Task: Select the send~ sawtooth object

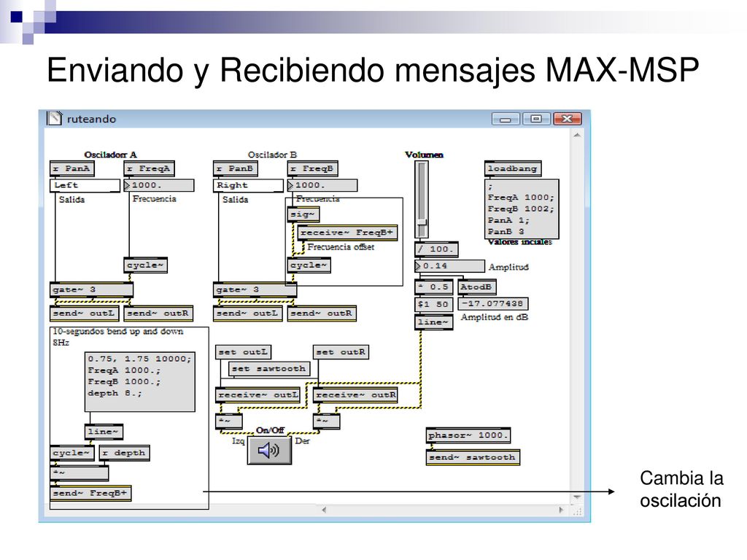Action: pyautogui.click(x=473, y=457)
